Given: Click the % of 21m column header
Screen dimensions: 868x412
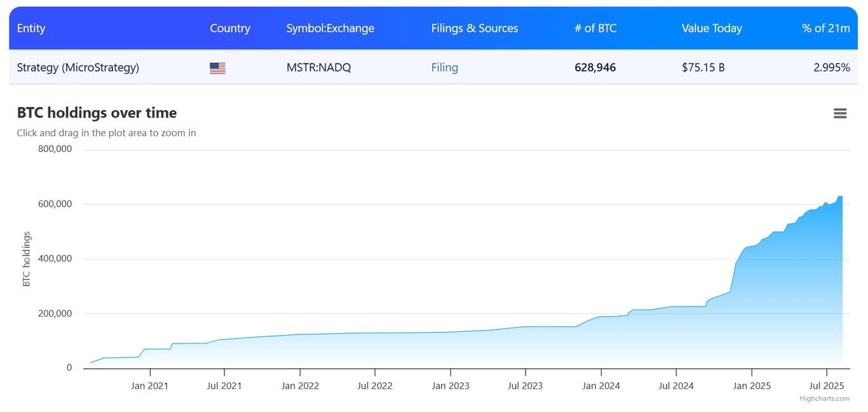Looking at the screenshot, I should point(825,28).
